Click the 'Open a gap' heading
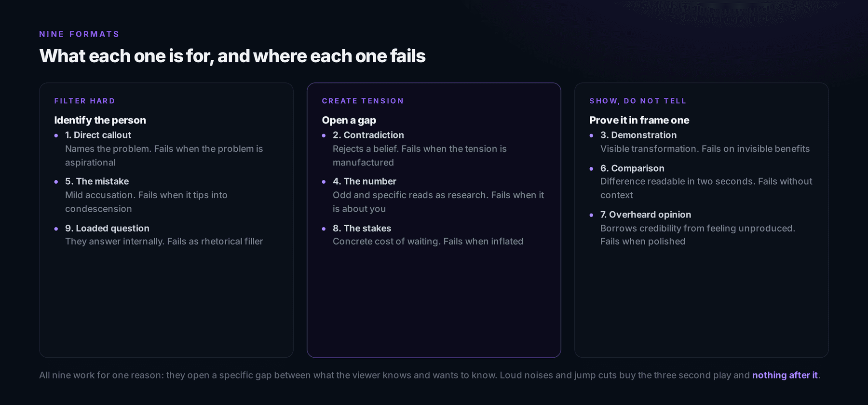The image size is (868, 405). click(349, 120)
